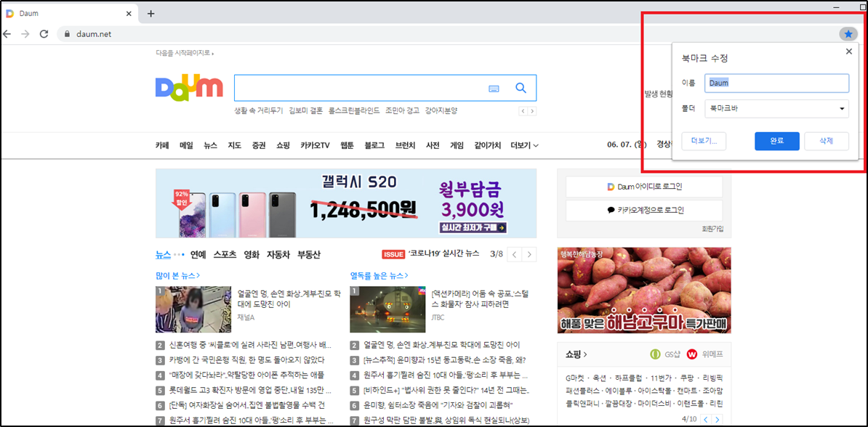Confirm bookmark with the 완료 button
Image resolution: width=868 pixels, height=427 pixels.
click(776, 141)
